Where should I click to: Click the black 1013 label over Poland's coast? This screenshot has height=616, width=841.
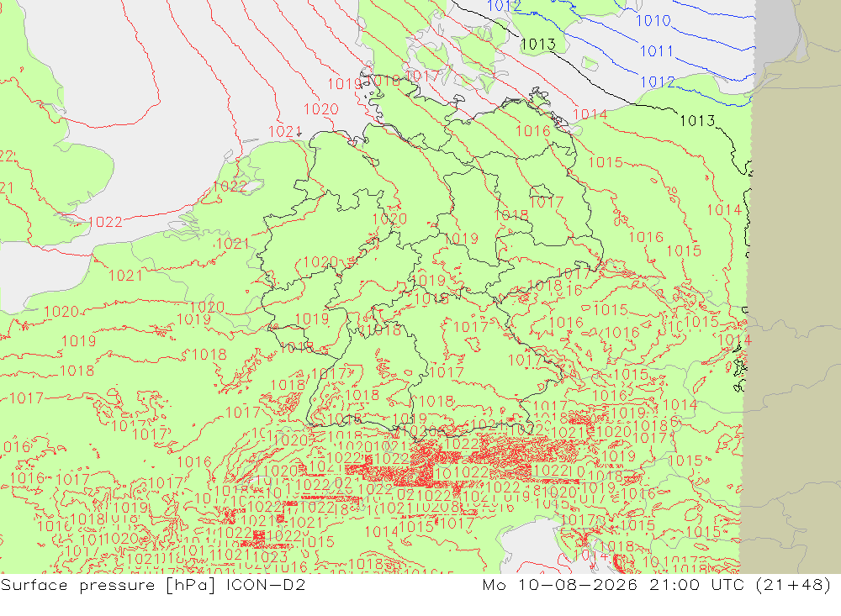[697, 121]
